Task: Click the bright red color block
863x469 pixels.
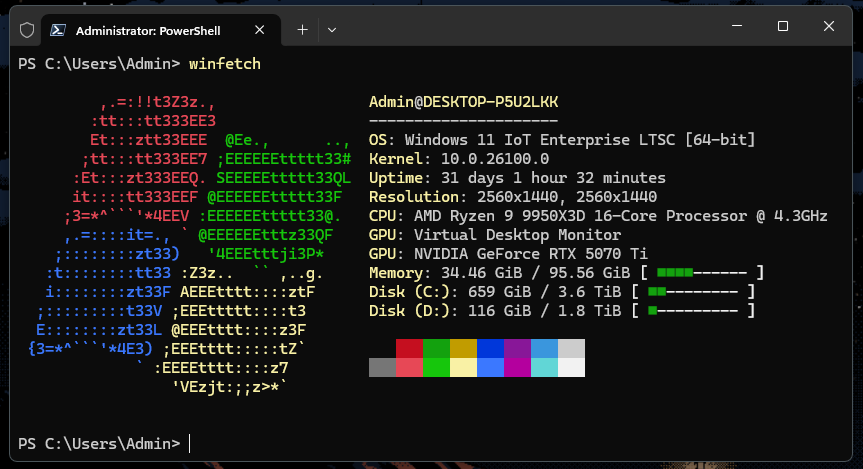Action: [x=409, y=368]
